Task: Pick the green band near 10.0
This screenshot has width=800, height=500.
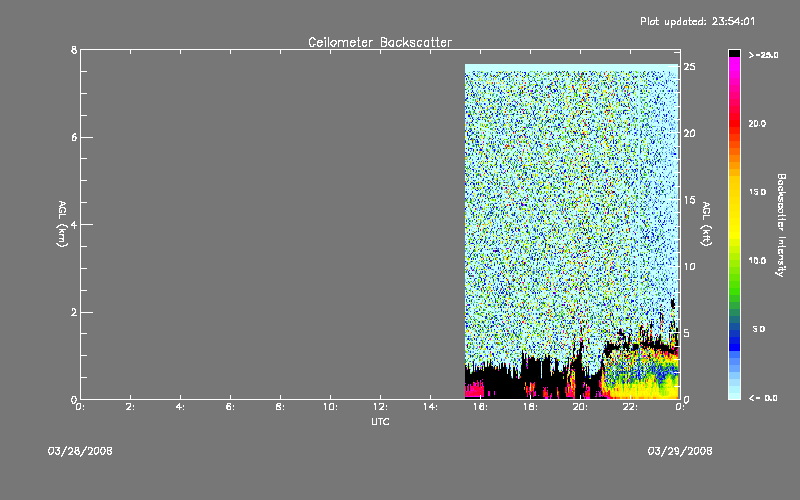Action: tap(734, 261)
